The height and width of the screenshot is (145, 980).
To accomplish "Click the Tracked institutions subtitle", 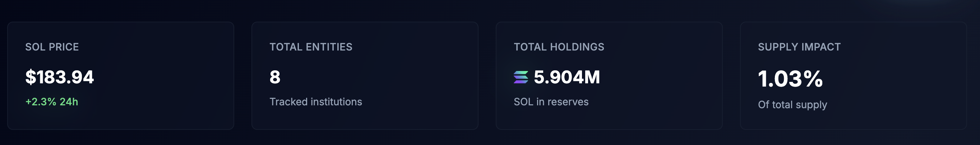I will point(316,102).
